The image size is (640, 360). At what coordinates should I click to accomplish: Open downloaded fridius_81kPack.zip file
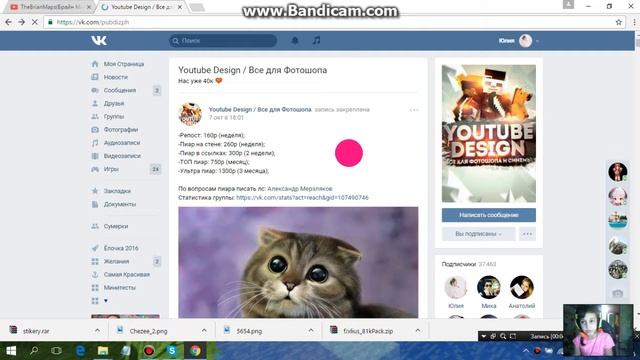click(x=368, y=331)
